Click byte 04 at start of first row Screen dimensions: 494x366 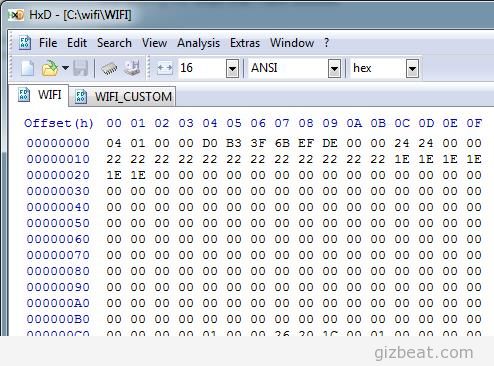[x=114, y=143]
